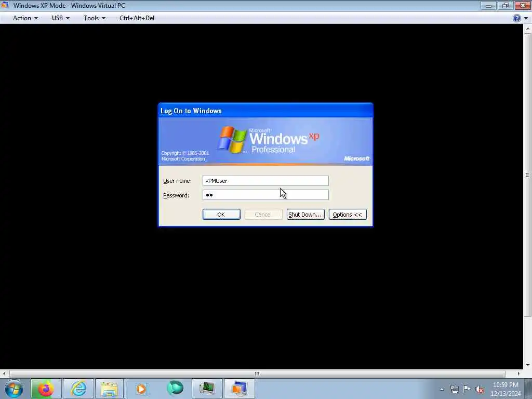Click the horizontal scrollbar thumb
This screenshot has height=399, width=532.
pyautogui.click(x=257, y=374)
